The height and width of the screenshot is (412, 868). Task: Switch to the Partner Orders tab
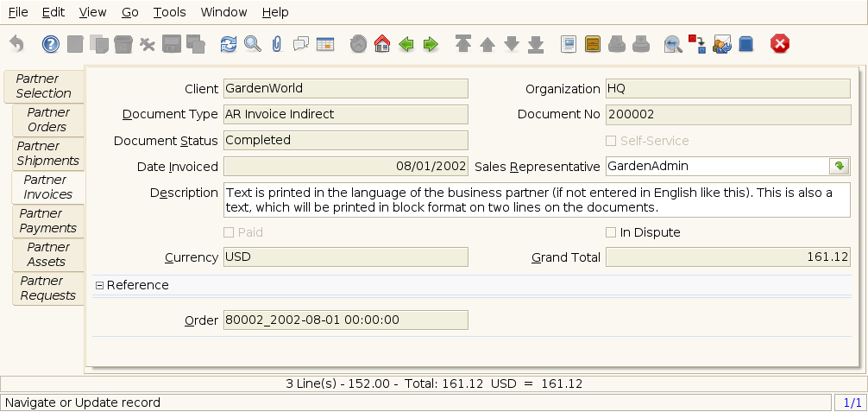[x=48, y=120]
